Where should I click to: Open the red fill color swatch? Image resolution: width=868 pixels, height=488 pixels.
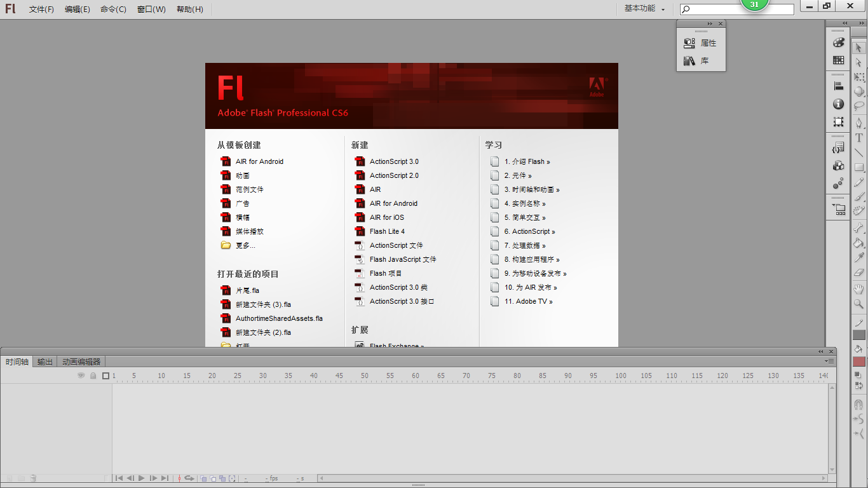pos(859,361)
